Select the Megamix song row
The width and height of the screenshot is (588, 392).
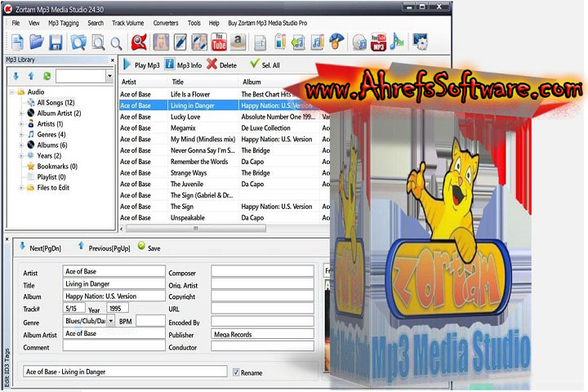click(225, 128)
